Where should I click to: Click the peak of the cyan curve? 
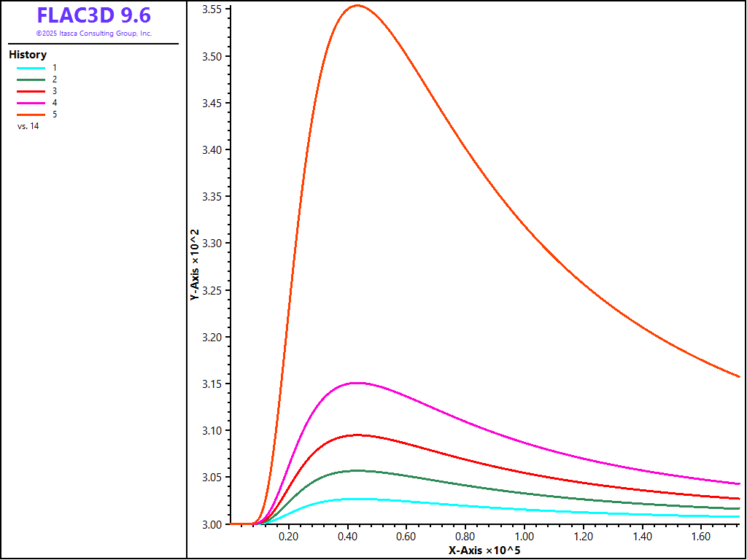tap(355, 499)
